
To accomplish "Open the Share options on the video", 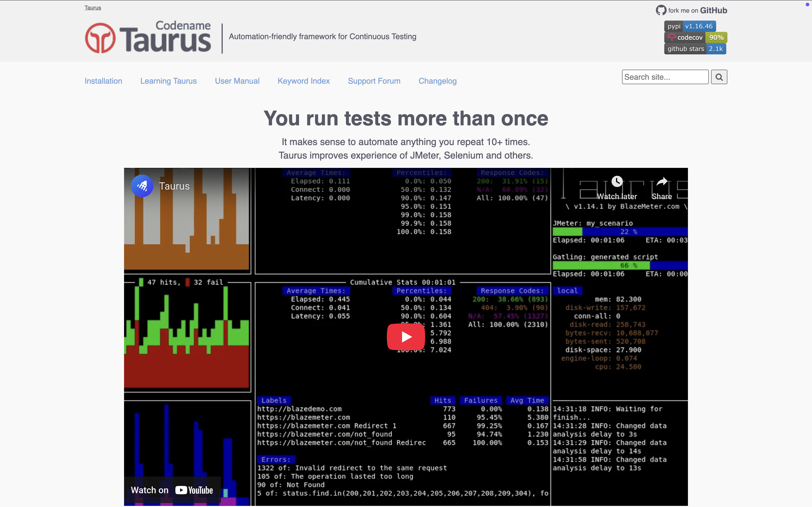I will [x=661, y=181].
